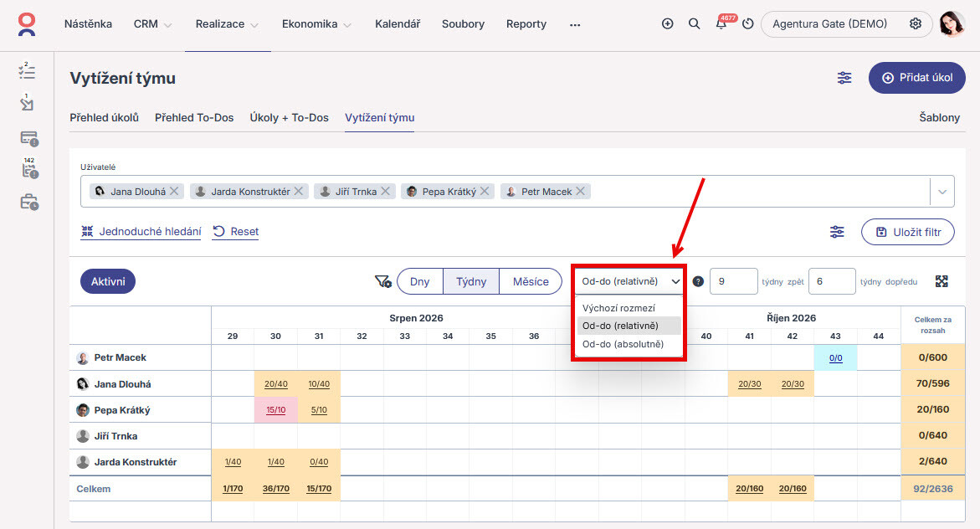Click the týdny zpět number field
Image resolution: width=980 pixels, height=529 pixels.
click(734, 281)
